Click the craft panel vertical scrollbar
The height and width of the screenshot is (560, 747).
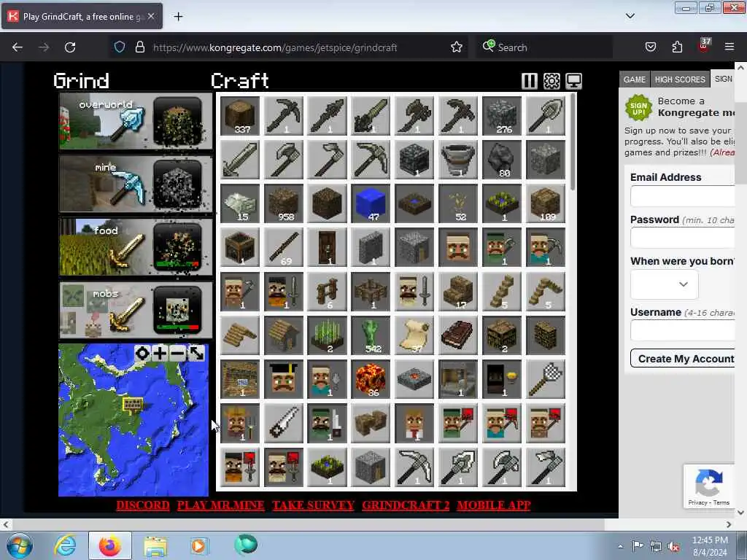pos(572,143)
